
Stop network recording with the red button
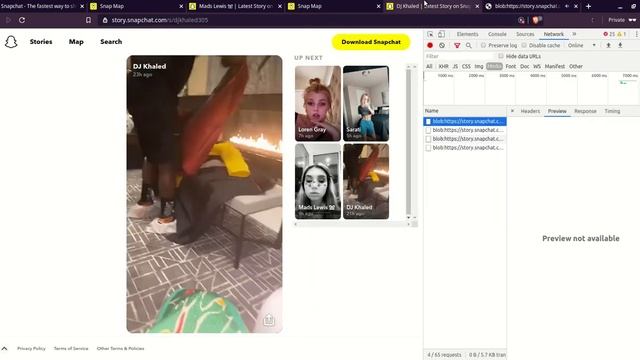point(430,45)
